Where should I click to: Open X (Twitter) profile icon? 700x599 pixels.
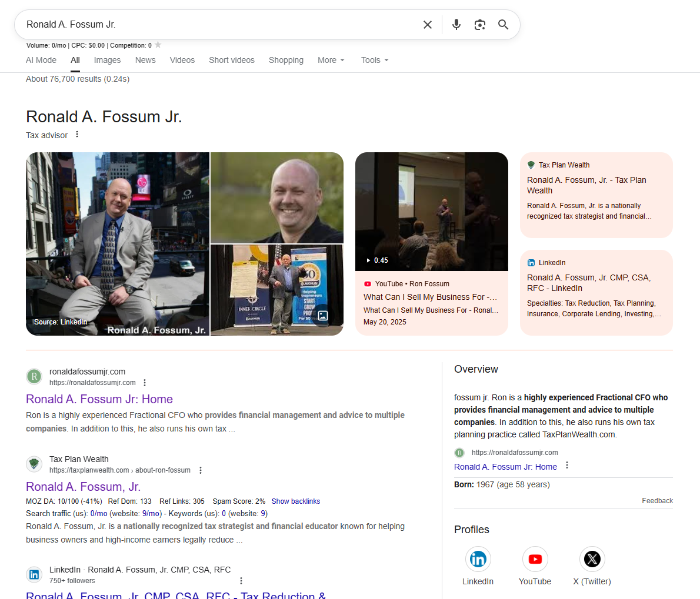click(x=592, y=559)
